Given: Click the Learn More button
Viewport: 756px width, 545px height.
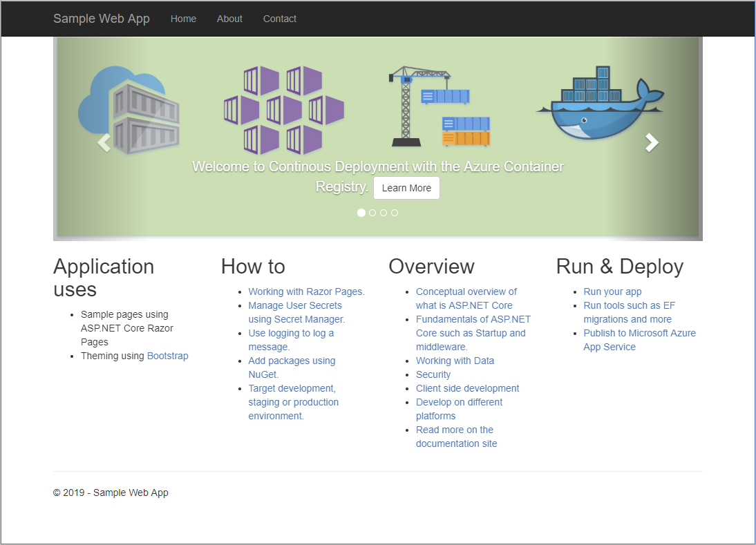Looking at the screenshot, I should 406,188.
